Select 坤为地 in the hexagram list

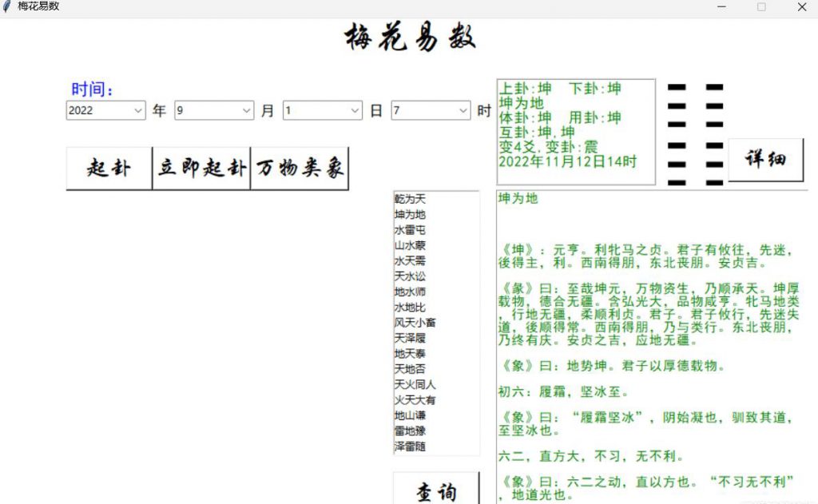pyautogui.click(x=411, y=214)
